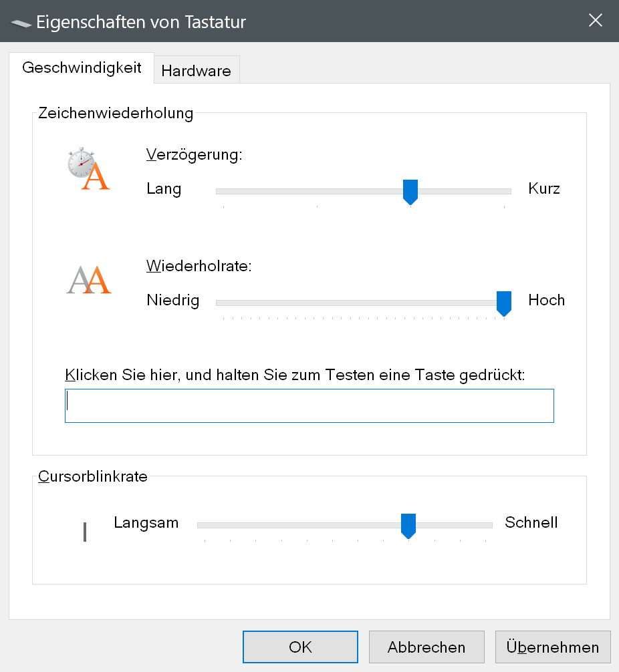This screenshot has height=672, width=619.
Task: Click the double-A repeat rate icon
Action: [x=89, y=281]
